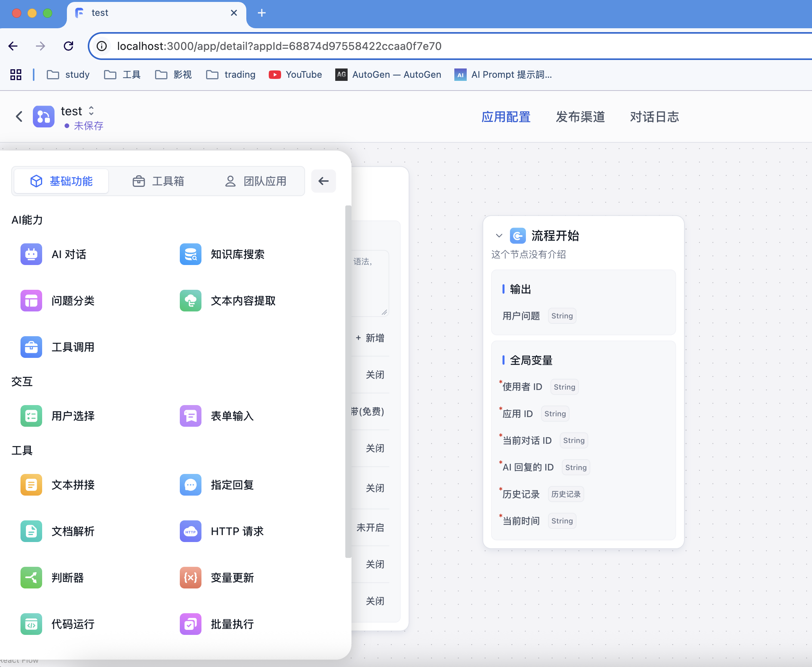This screenshot has width=812, height=667.
Task: Open the test app switcher arrows
Action: coord(91,111)
